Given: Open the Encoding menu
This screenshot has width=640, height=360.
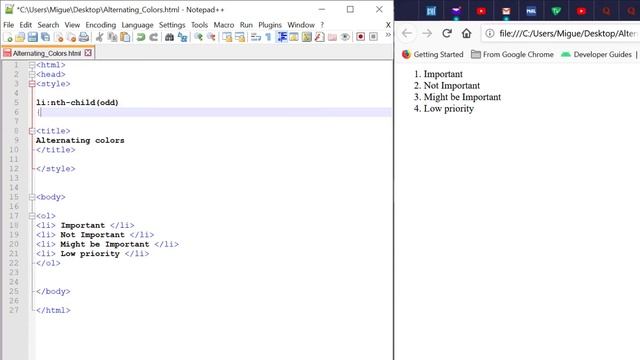Looking at the screenshot, I should [100, 25].
